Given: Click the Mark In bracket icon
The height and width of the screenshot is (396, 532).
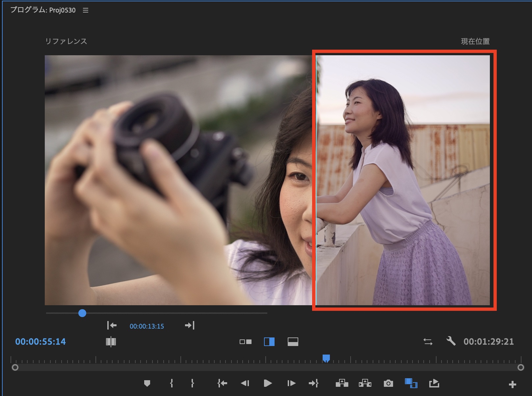Looking at the screenshot, I should pyautogui.click(x=172, y=383).
